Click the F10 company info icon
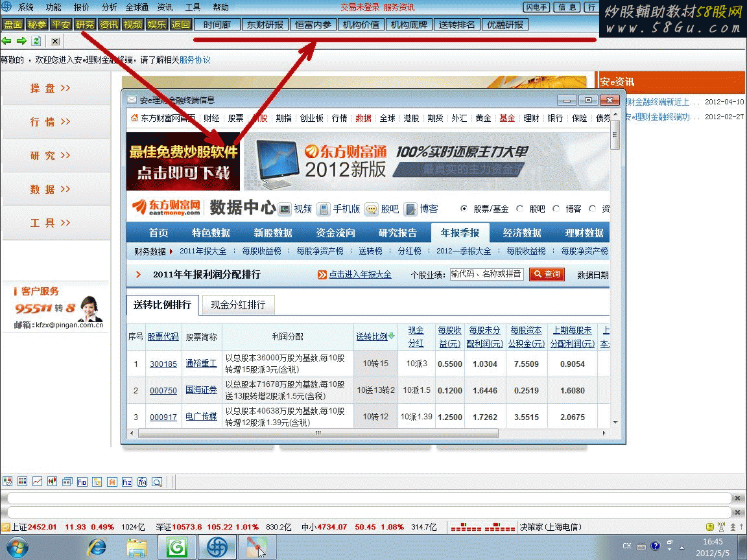The image size is (747, 560). point(82,482)
